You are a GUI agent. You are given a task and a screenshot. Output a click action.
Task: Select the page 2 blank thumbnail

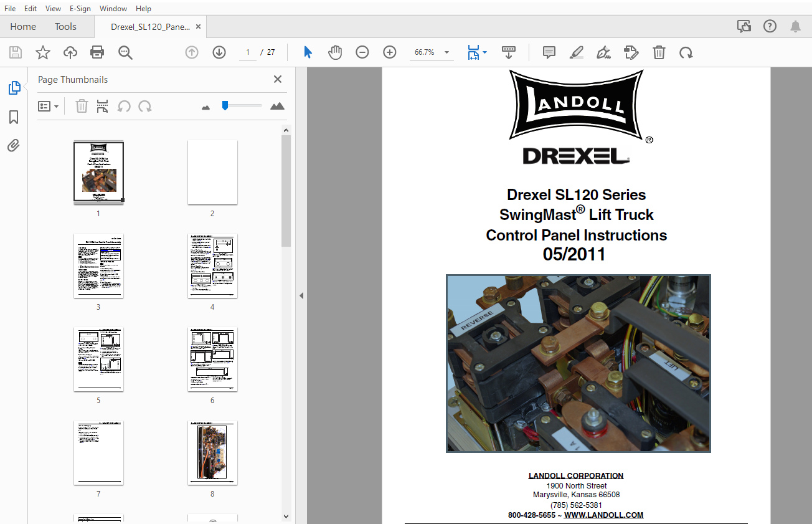(212, 173)
